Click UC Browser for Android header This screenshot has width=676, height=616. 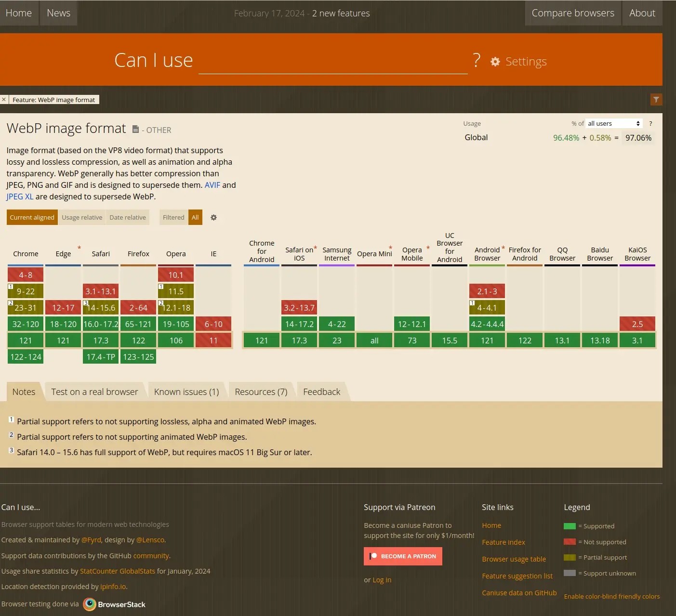coord(450,248)
